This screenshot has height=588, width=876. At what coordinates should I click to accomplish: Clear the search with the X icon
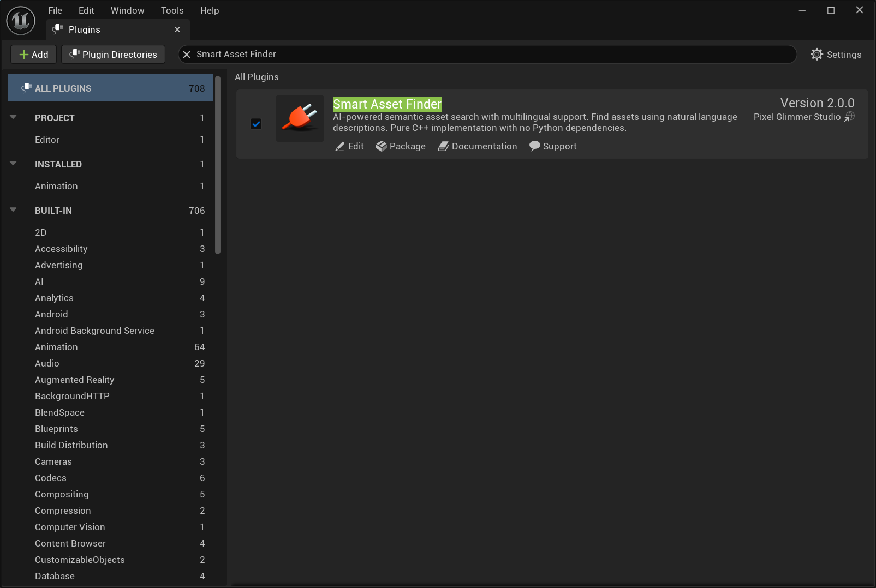click(187, 55)
